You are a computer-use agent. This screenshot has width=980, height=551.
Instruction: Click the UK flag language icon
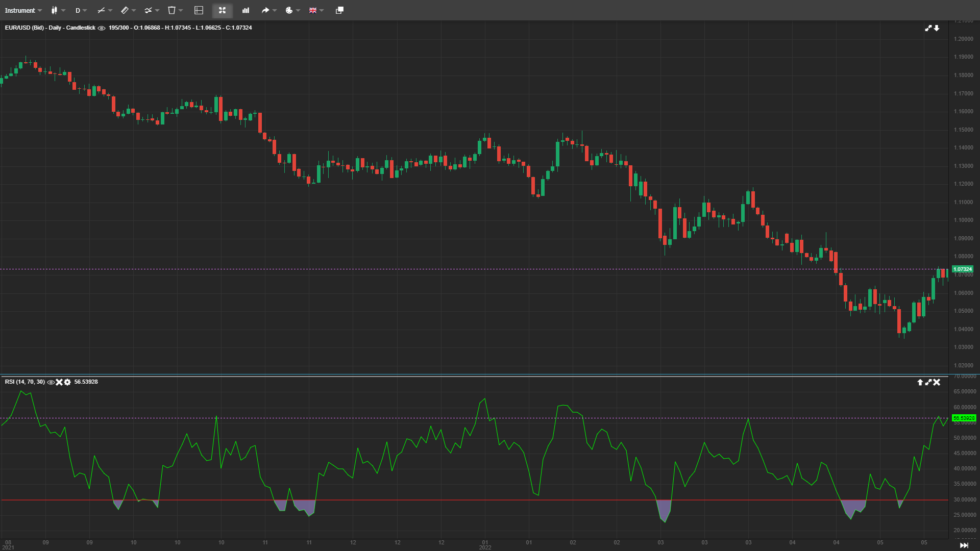tap(312, 10)
